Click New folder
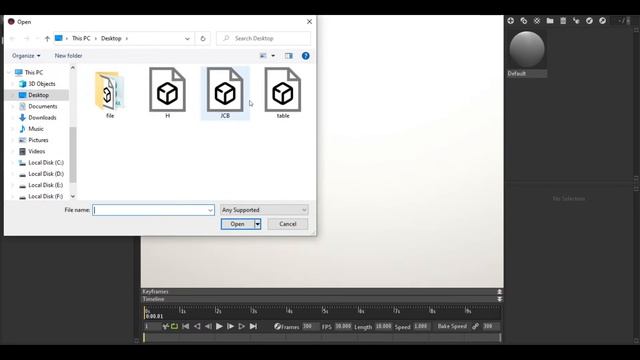The width and height of the screenshot is (640, 360). (x=68, y=56)
